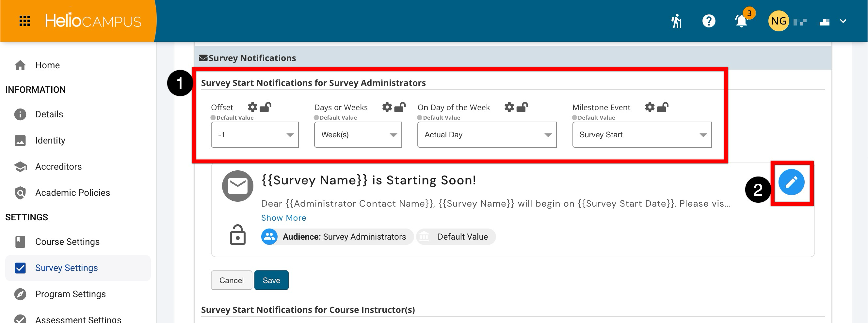Go to Home in the sidebar
Viewport: 868px width, 323px height.
[78, 65]
